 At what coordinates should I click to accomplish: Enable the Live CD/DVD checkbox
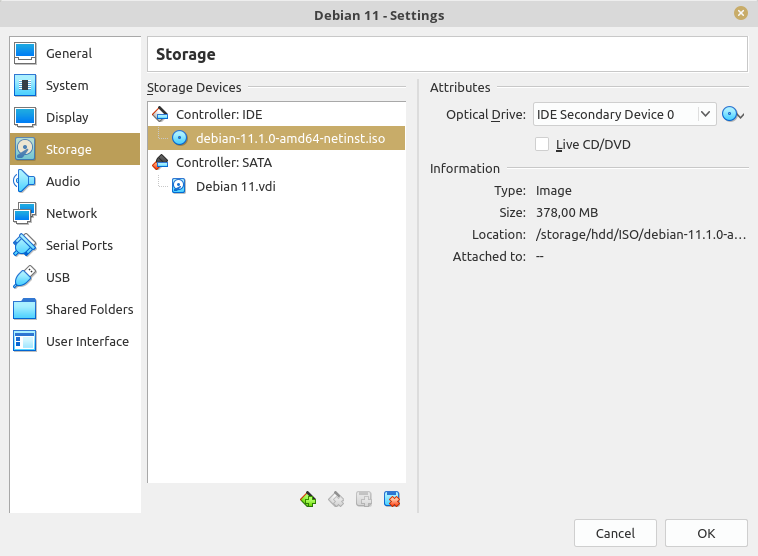542,144
